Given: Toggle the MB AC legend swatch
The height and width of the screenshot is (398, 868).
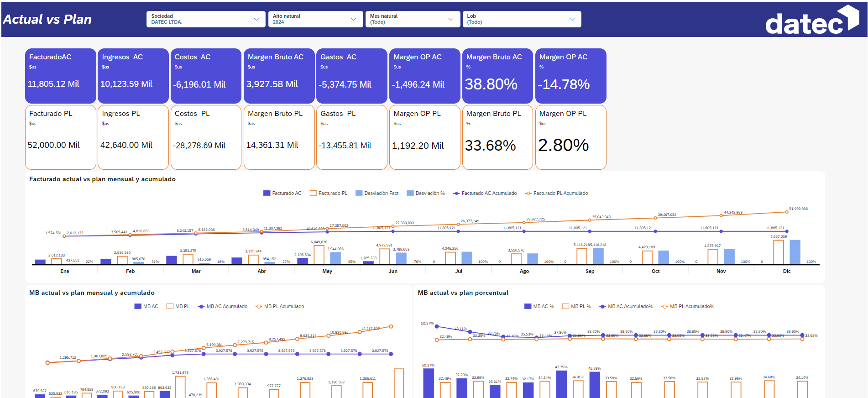Looking at the screenshot, I should [138, 306].
